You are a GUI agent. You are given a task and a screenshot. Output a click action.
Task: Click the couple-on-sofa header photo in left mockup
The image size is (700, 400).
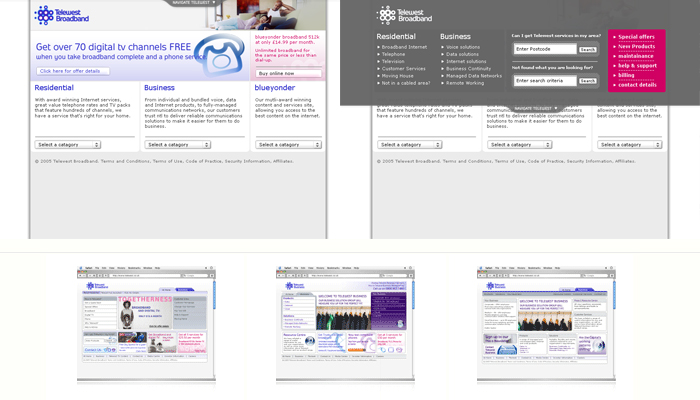point(267,15)
